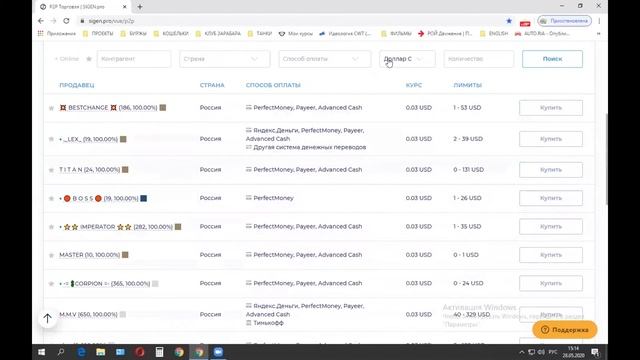Click the blue badge square next to B O S S
The image size is (640, 360).
[x=144, y=198]
